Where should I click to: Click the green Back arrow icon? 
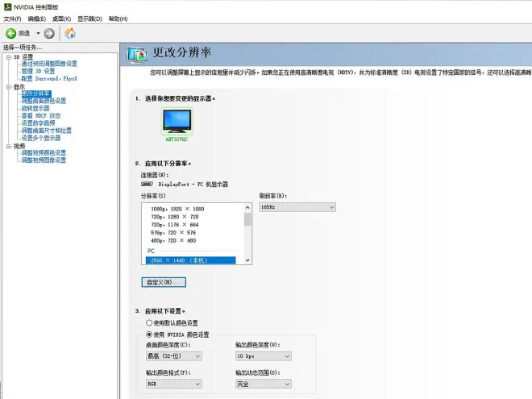[11, 33]
